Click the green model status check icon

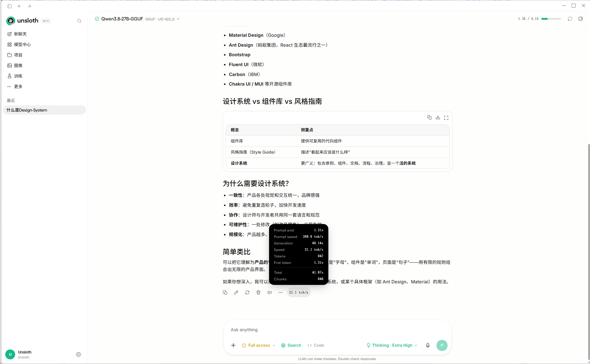[x=97, y=19]
